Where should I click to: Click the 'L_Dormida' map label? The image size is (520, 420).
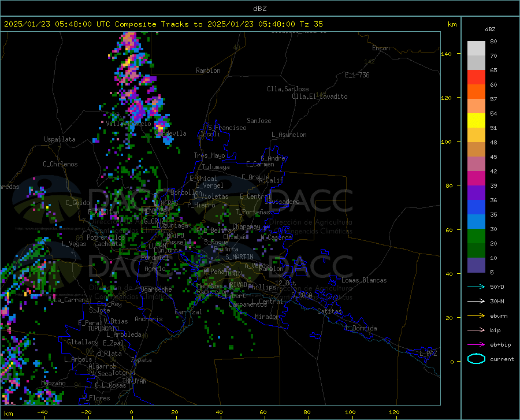(x=361, y=328)
